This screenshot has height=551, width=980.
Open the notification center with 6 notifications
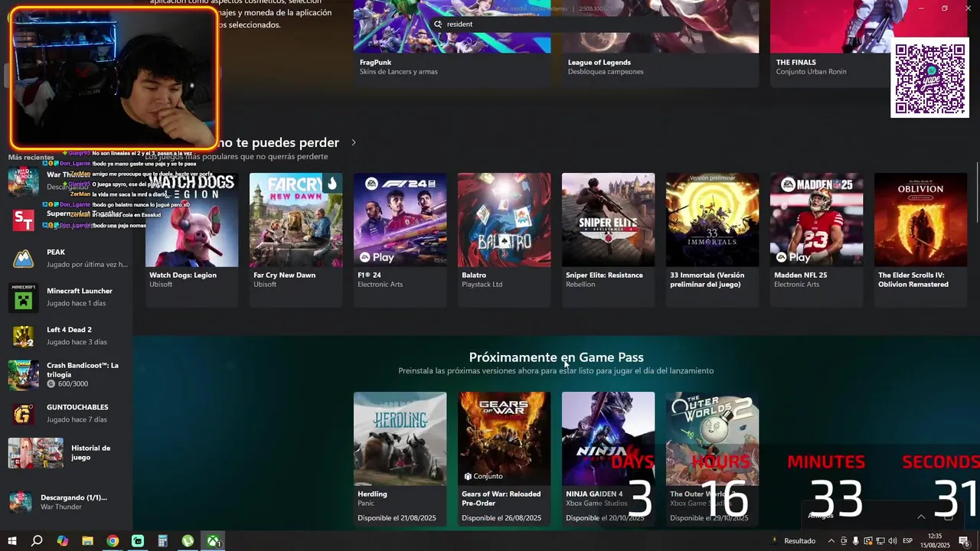[x=965, y=541]
